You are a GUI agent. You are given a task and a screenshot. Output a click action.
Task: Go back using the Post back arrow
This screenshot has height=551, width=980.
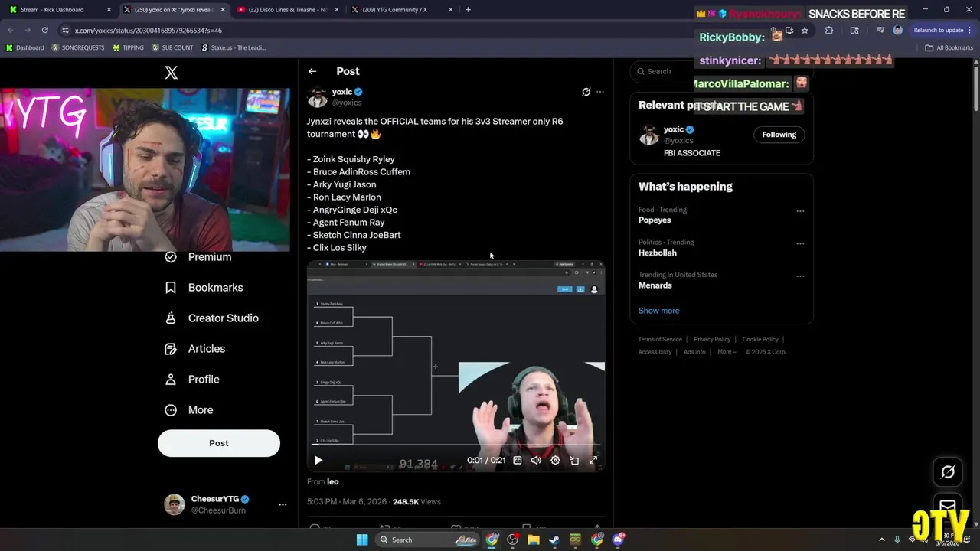pyautogui.click(x=312, y=71)
